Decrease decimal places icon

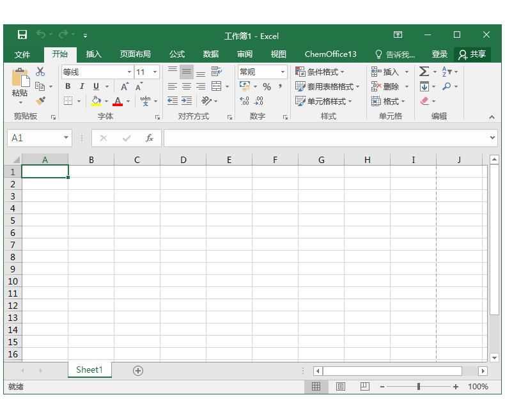(259, 101)
